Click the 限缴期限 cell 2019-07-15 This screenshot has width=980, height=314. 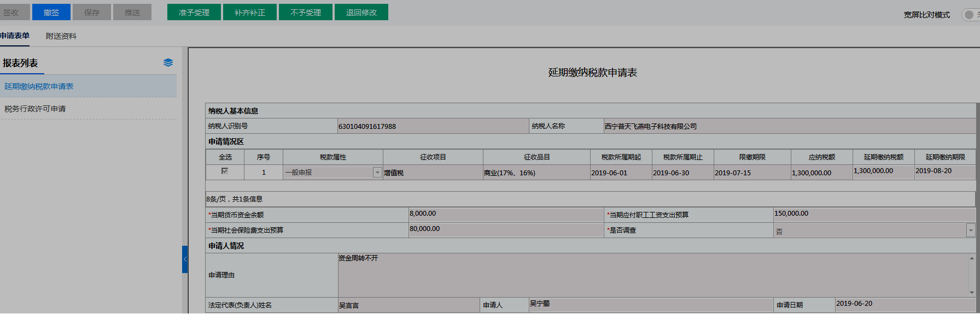coord(752,173)
